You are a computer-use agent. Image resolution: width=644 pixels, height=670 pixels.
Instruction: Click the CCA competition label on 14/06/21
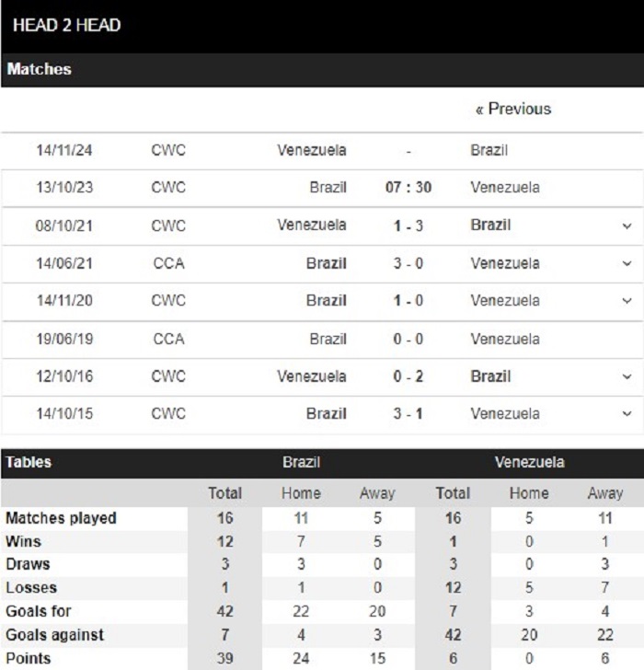[168, 263]
